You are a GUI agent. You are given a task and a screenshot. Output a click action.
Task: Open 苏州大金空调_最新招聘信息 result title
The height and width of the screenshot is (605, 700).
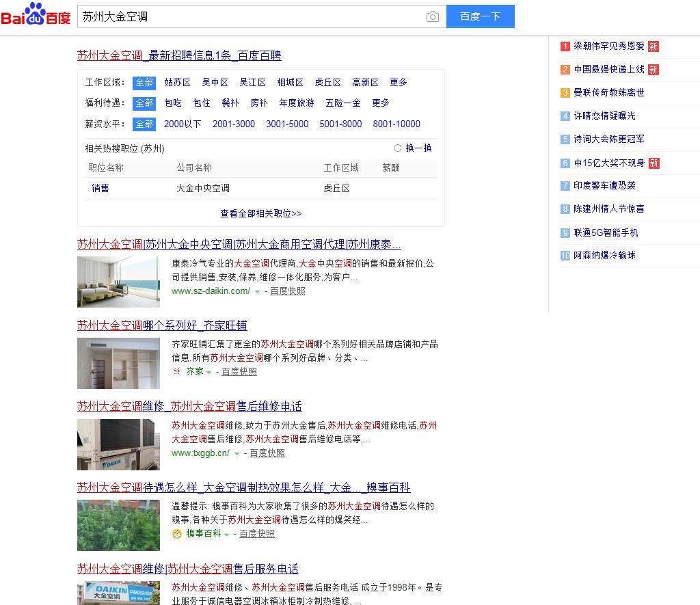pyautogui.click(x=179, y=55)
